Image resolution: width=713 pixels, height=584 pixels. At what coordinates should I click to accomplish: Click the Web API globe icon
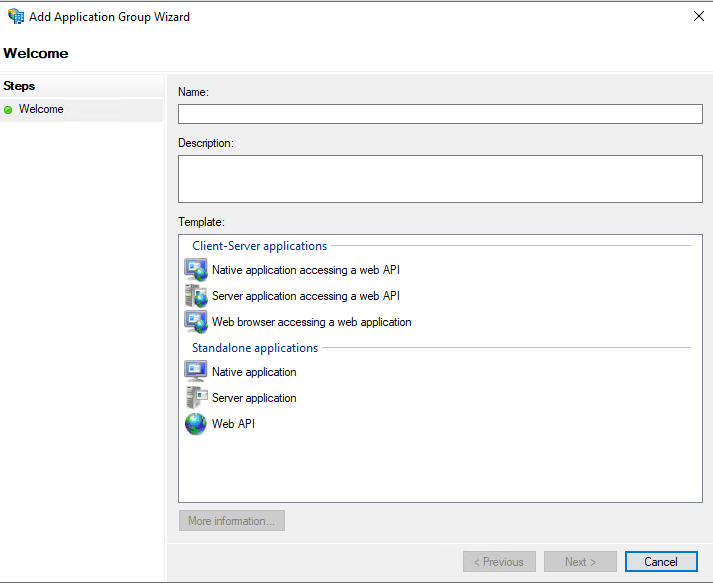[196, 423]
